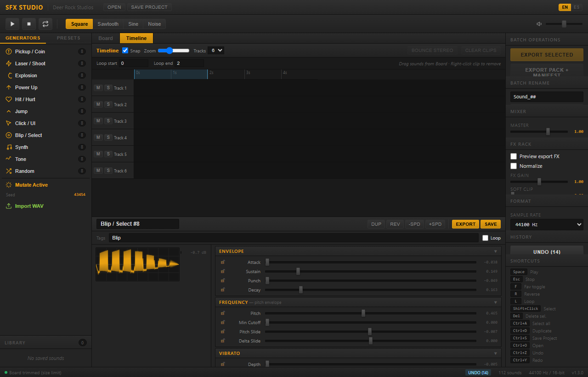Mute Track 4 with the M button
This screenshot has width=588, height=377.
coord(98,137)
